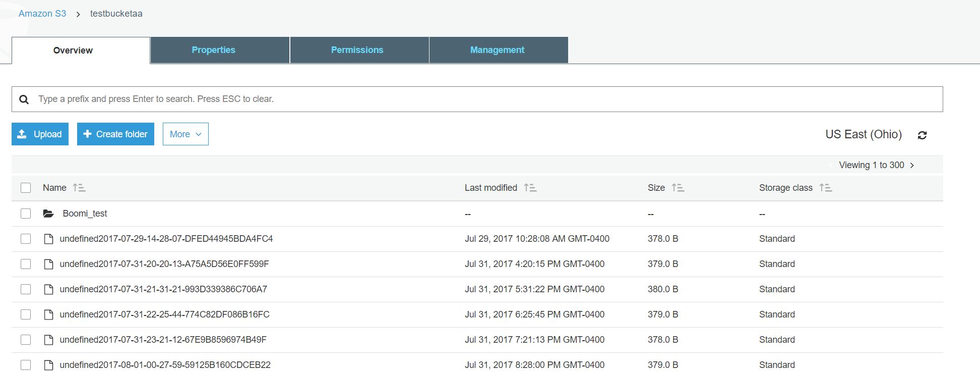980x371 pixels.
Task: Select checkbox for file ending A75A5D56E0FF599F
Action: point(26,264)
